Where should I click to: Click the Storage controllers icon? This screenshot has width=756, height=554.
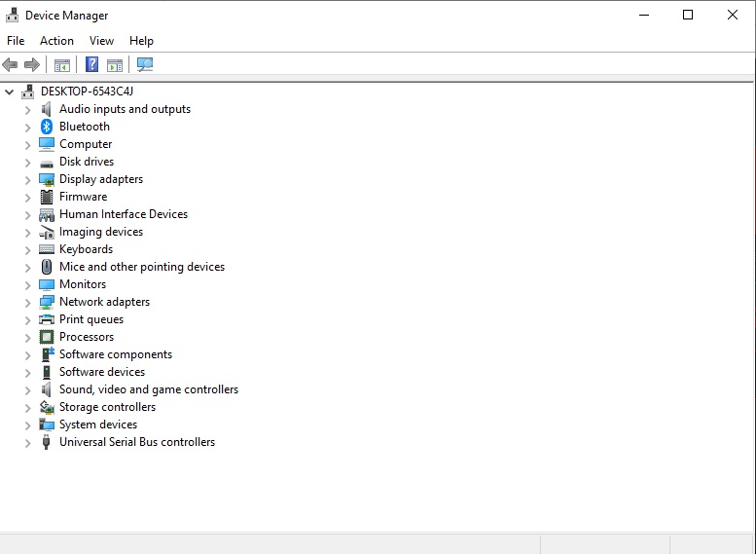point(47,407)
